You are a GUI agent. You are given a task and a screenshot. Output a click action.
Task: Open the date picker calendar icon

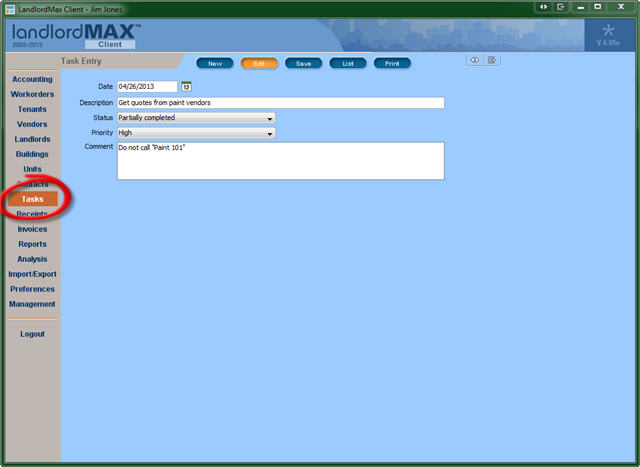186,87
